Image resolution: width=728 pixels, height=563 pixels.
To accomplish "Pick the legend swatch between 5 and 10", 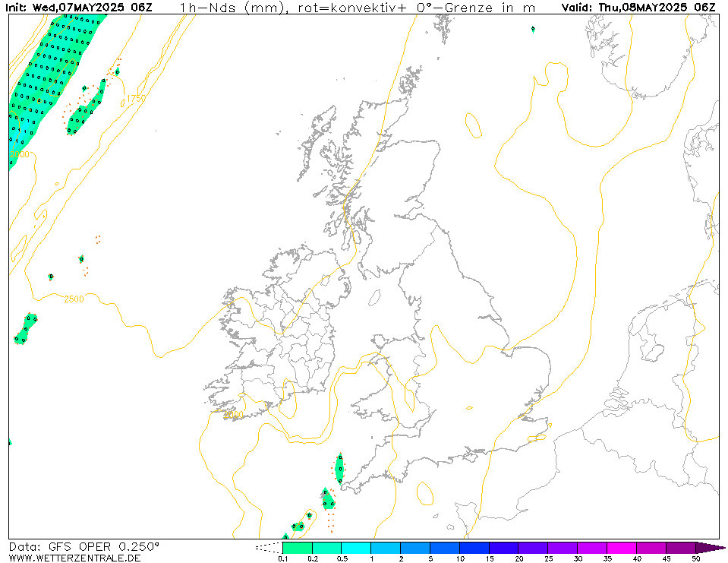I will tap(445, 548).
